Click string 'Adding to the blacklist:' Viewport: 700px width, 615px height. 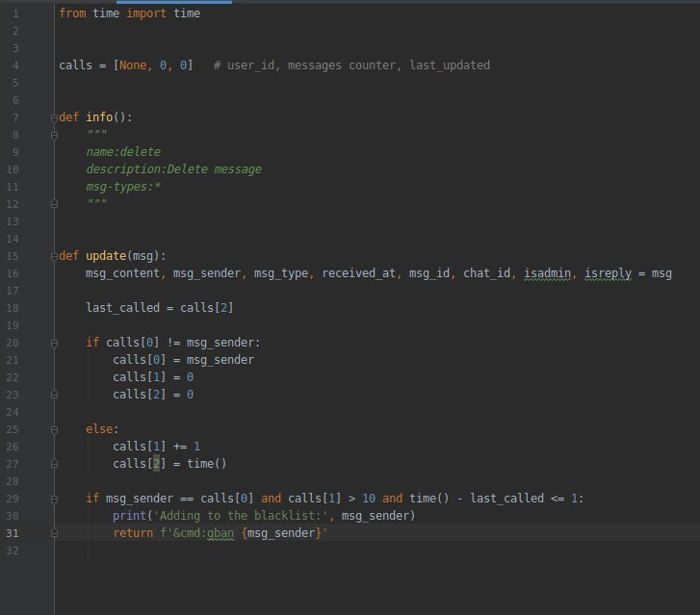tap(241, 516)
